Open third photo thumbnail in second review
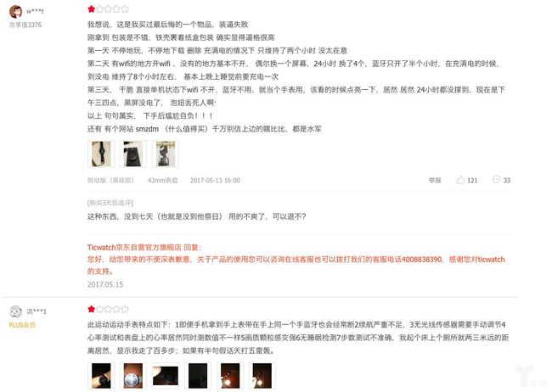Screen dimensions: 552x392 (x=166, y=376)
